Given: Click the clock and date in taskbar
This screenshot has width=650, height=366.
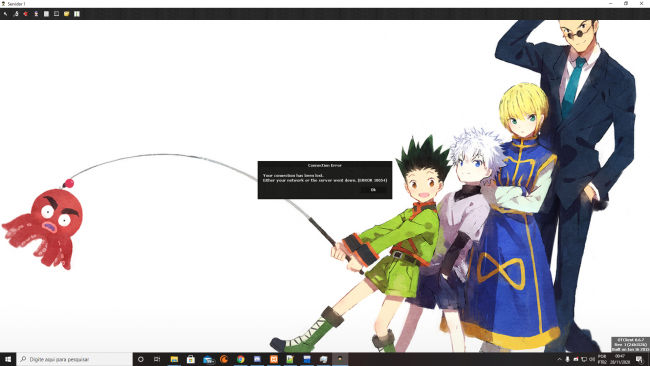Looking at the screenshot, I should pyautogui.click(x=620, y=359).
